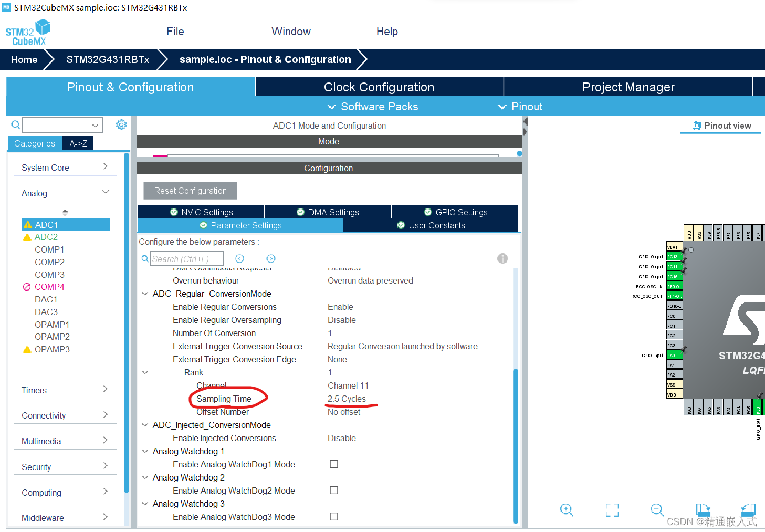The image size is (765, 532).
Task: Switch to the A->Z list tab
Action: [x=78, y=143]
